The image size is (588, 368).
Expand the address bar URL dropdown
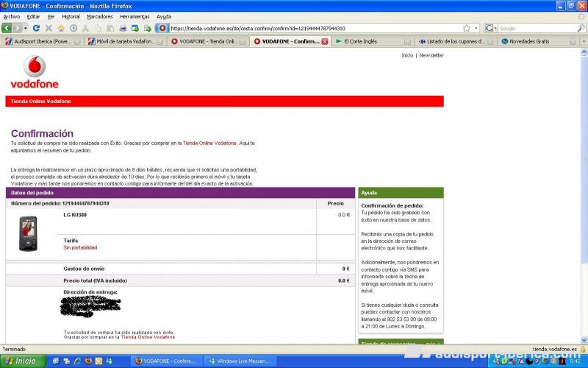pos(477,28)
